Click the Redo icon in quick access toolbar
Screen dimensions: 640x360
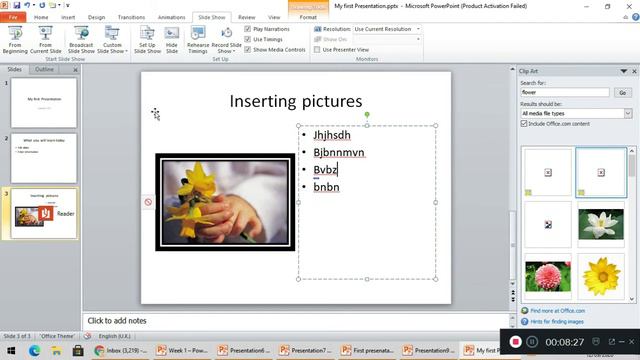[x=42, y=5]
